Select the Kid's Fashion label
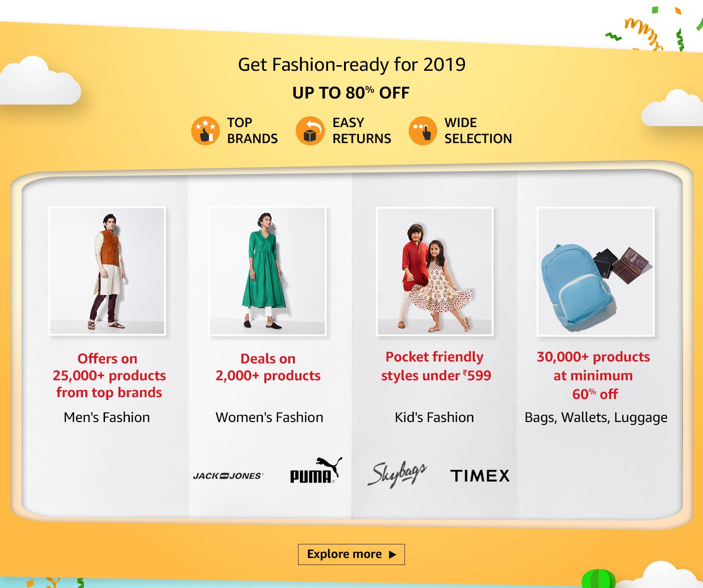This screenshot has width=703, height=588. click(x=434, y=417)
